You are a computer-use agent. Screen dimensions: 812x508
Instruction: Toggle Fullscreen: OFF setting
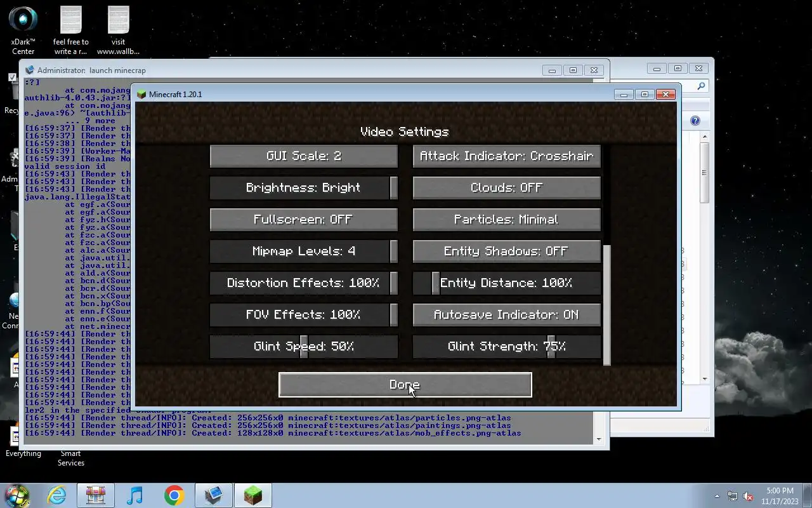pos(304,220)
